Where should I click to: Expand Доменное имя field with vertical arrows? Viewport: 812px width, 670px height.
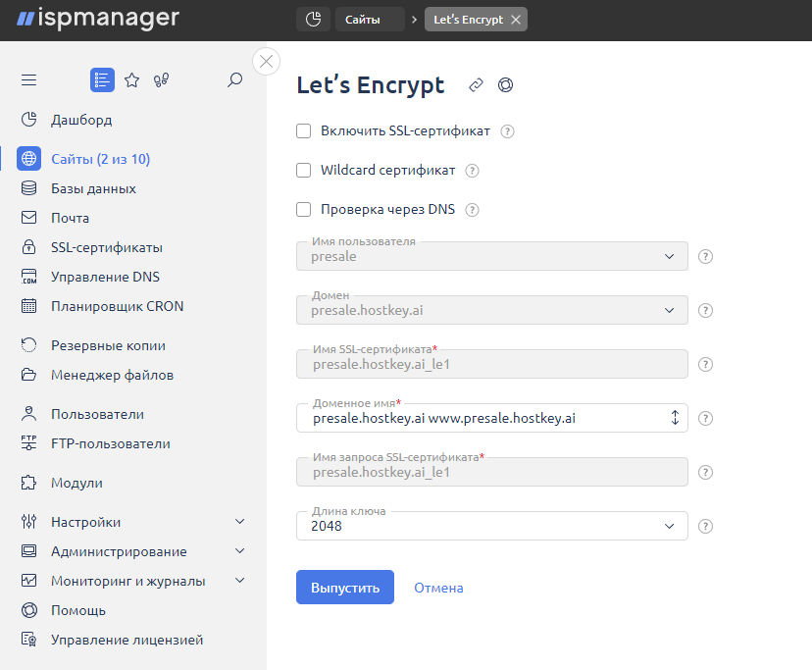[675, 418]
